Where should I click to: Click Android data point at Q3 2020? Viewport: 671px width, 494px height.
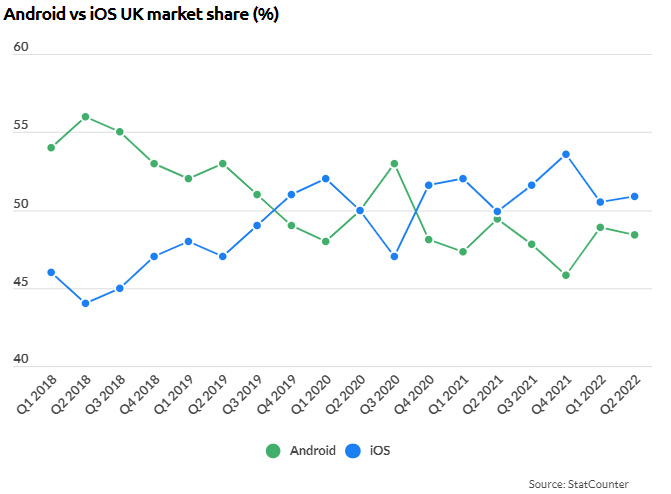pyautogui.click(x=395, y=164)
